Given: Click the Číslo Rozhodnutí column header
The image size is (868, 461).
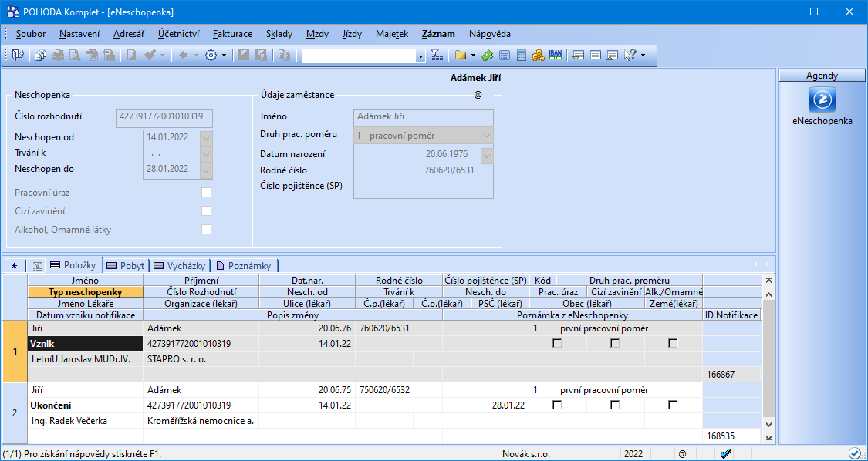Looking at the screenshot, I should click(201, 292).
